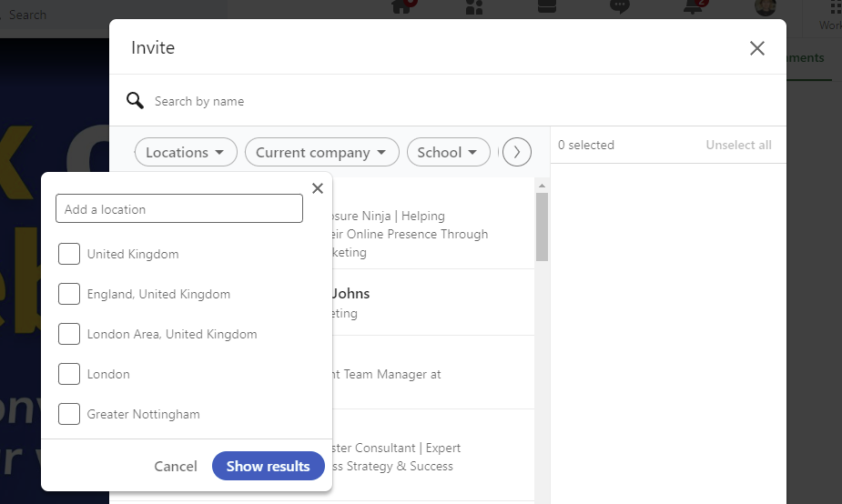Click the connection list scrollbar thumb
The width and height of the screenshot is (842, 504).
pos(542,227)
